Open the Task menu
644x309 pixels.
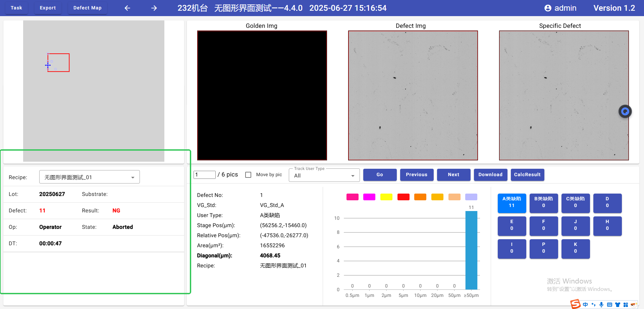[x=16, y=8]
